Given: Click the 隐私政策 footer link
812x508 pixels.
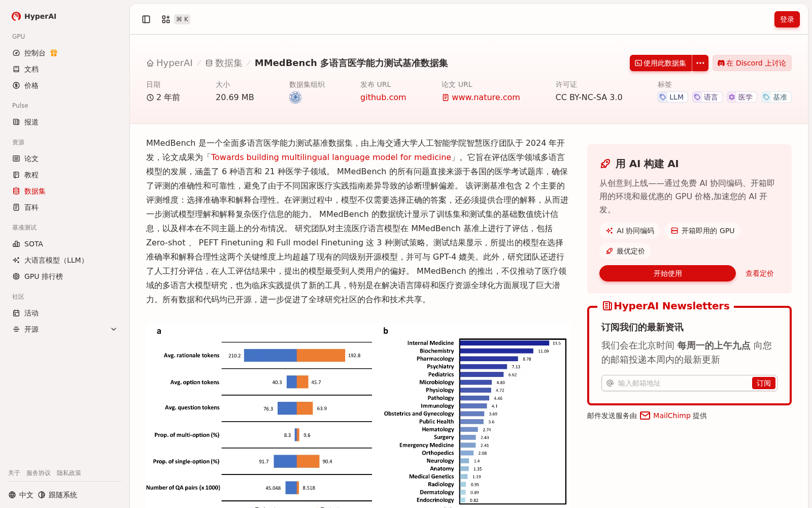Looking at the screenshot, I should point(69,473).
